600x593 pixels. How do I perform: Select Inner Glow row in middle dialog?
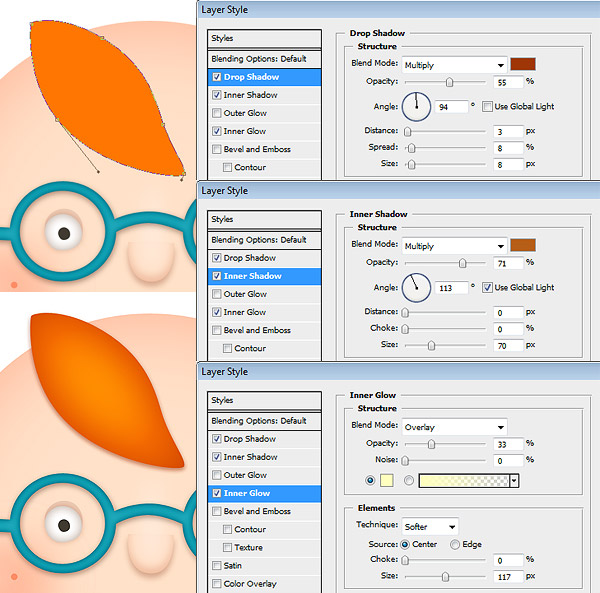point(264,312)
